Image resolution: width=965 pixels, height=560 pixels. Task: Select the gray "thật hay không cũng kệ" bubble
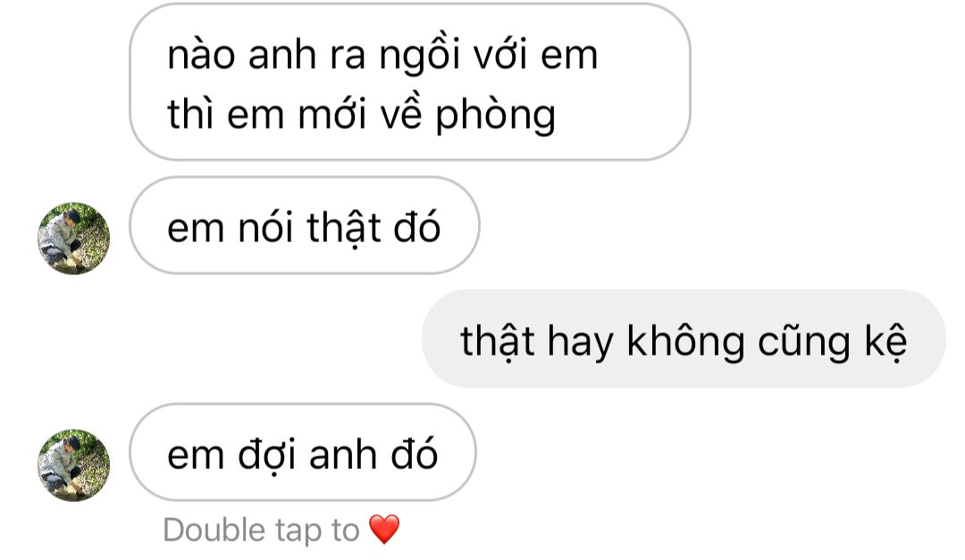[x=684, y=339]
